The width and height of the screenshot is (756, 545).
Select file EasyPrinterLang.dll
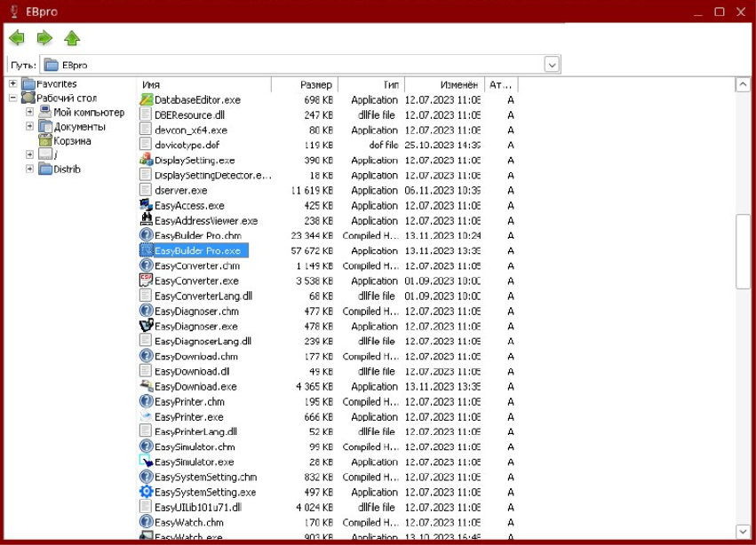click(195, 431)
